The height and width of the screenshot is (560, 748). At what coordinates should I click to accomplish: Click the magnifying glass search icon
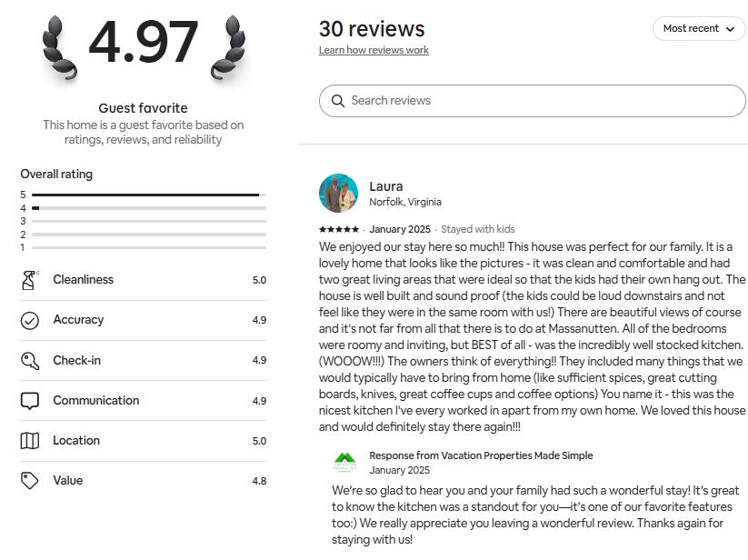coord(338,101)
